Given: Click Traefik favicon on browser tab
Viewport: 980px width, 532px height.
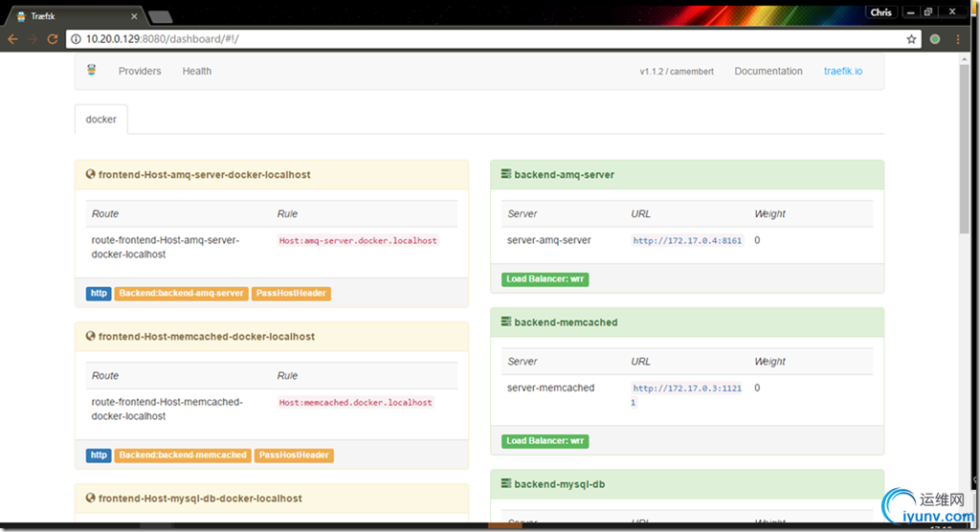Looking at the screenshot, I should (21, 16).
